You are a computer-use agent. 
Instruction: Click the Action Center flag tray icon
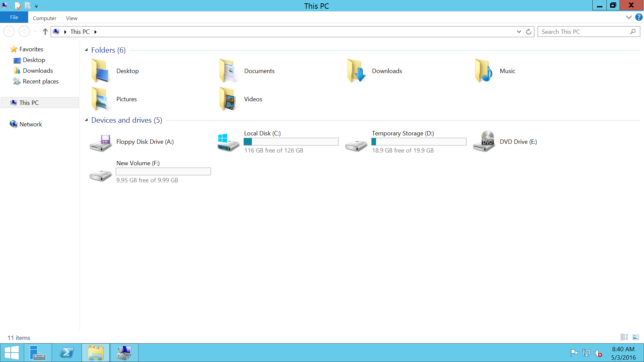pos(574,353)
